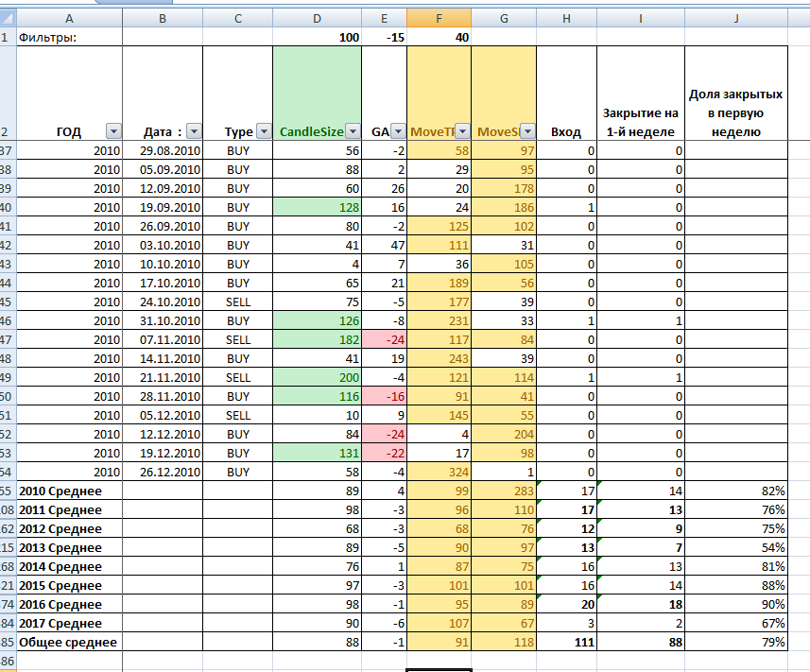Select date cell 19.09.2010
This screenshot has width=810, height=672.
163,208
